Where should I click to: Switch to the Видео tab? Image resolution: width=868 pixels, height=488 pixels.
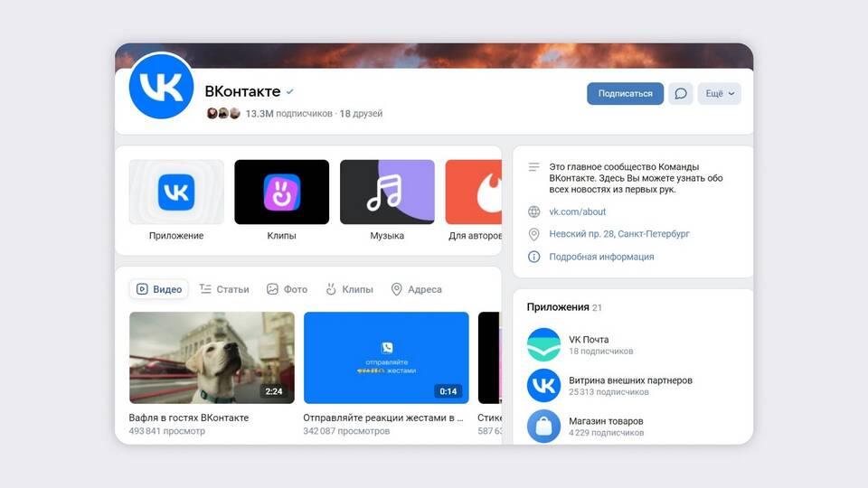pos(159,289)
